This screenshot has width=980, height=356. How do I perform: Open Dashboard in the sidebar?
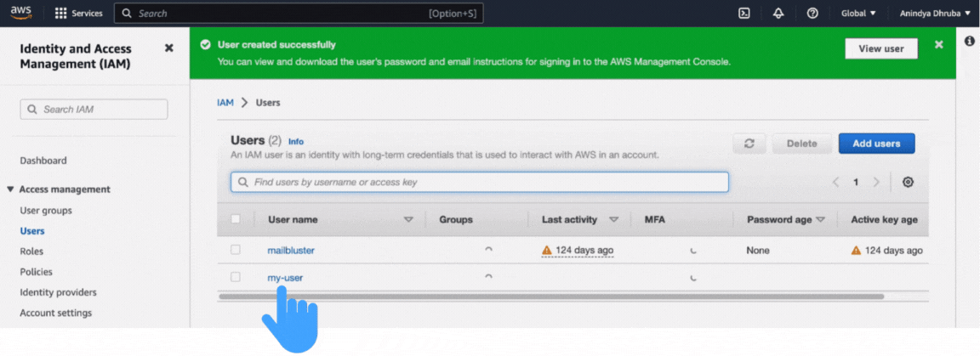(43, 161)
